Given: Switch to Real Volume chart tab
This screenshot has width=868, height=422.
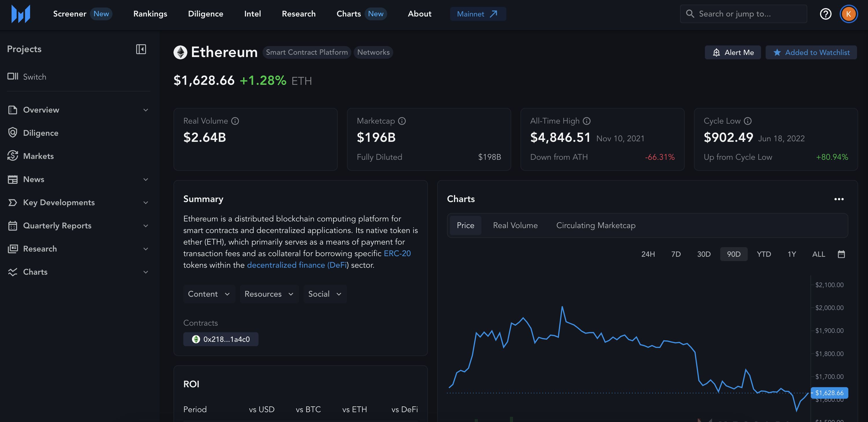Looking at the screenshot, I should click(x=515, y=225).
